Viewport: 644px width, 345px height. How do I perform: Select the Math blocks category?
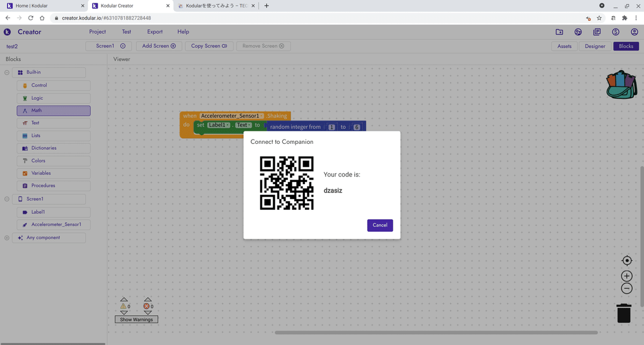pos(53,111)
